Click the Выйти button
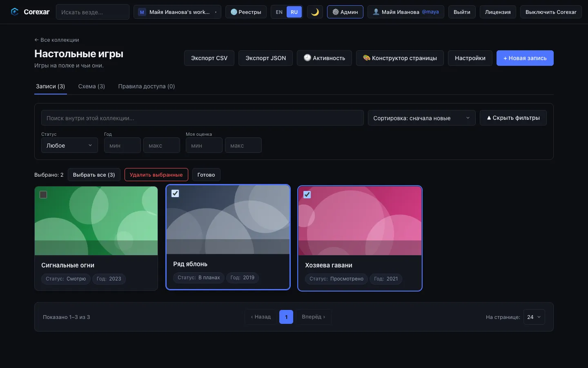This screenshot has width=588, height=368. pos(462,12)
